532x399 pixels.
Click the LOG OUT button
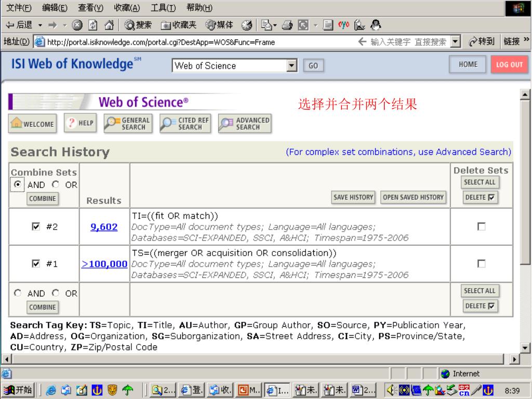(509, 64)
